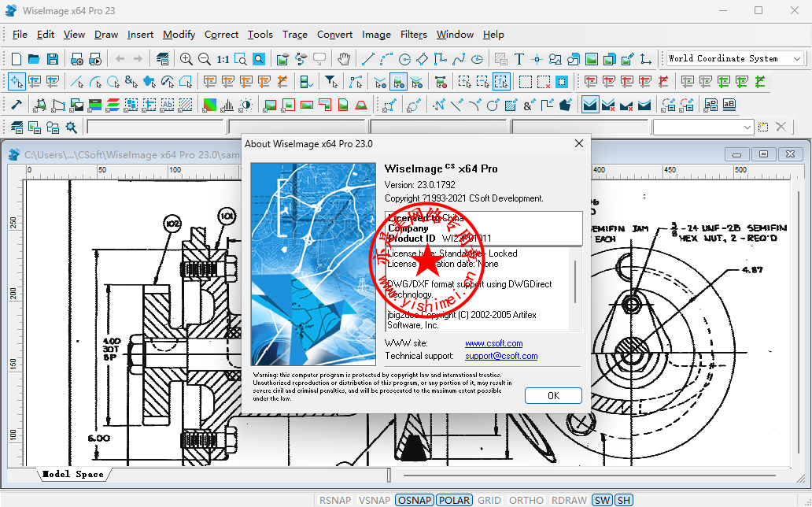Select the Arc drawing tool
The height and width of the screenshot is (507, 812).
[386, 59]
